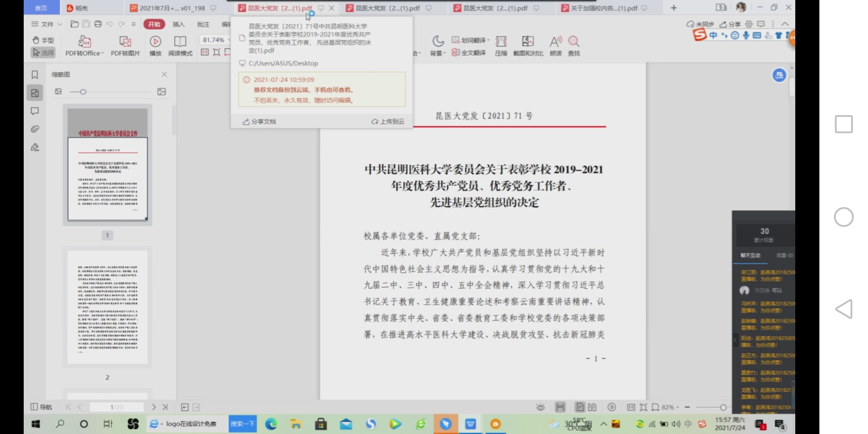The image size is (868, 434).
Task: Open the PDF转Office conversion tool
Action: 83,45
